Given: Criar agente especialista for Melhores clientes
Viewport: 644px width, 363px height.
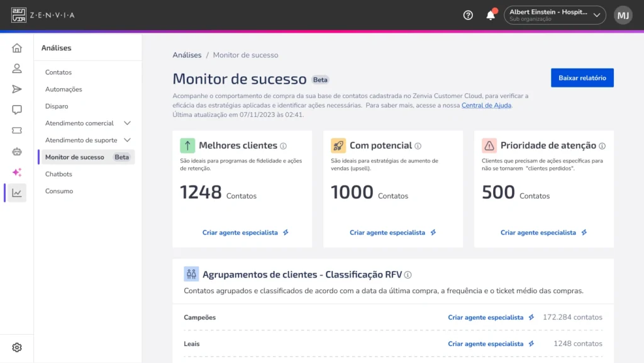Looking at the screenshot, I should tap(245, 232).
